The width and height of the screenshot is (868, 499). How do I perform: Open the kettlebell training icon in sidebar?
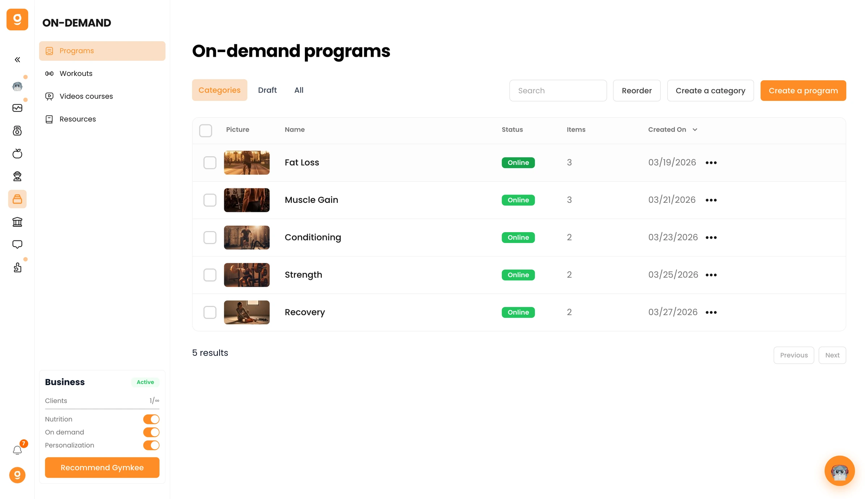[17, 131]
